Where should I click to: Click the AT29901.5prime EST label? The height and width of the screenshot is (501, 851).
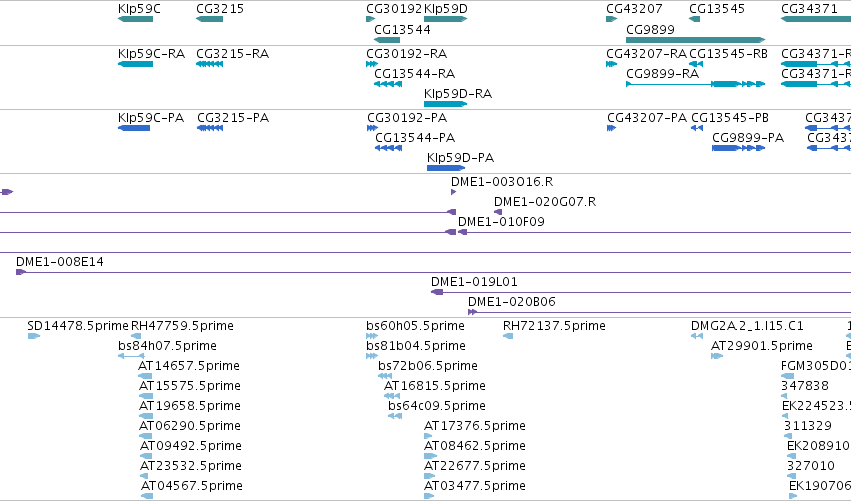coord(762,346)
